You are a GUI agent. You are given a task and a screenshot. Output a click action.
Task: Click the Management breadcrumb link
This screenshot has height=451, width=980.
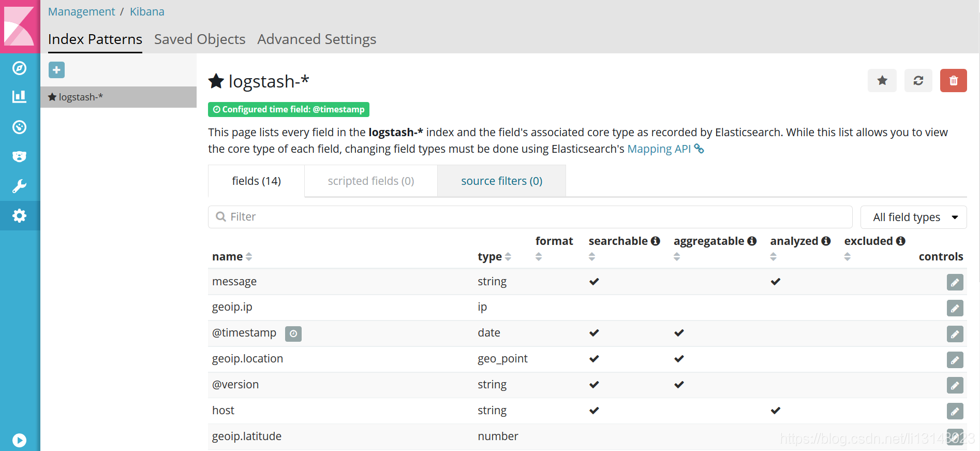point(82,11)
